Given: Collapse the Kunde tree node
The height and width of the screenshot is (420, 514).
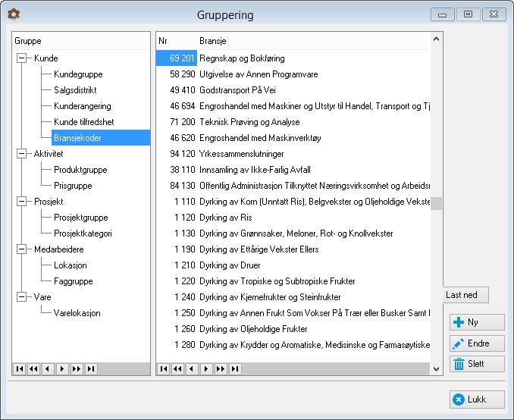Looking at the screenshot, I should pyautogui.click(x=22, y=58).
